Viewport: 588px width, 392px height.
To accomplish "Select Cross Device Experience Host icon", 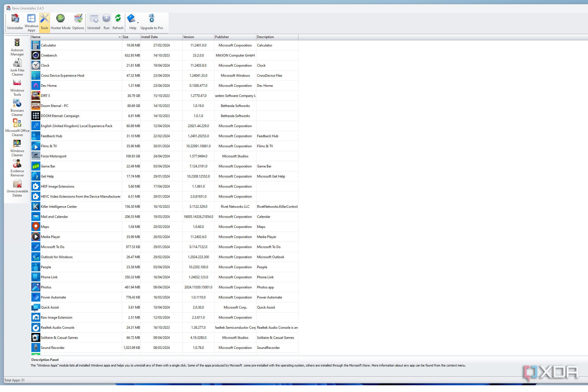I will [x=36, y=76].
